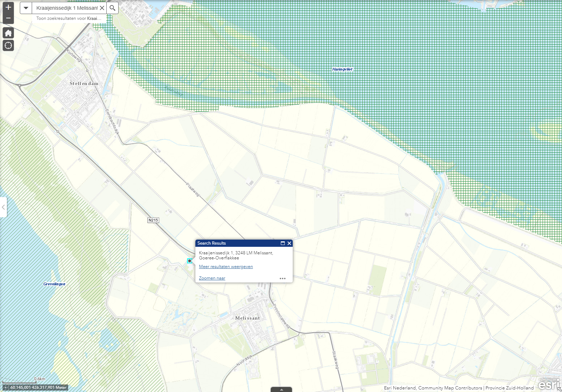Return to the default home extent

[8, 33]
